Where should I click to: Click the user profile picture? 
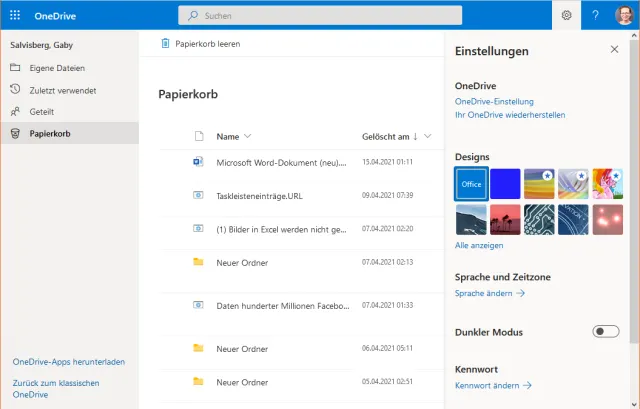click(x=625, y=15)
